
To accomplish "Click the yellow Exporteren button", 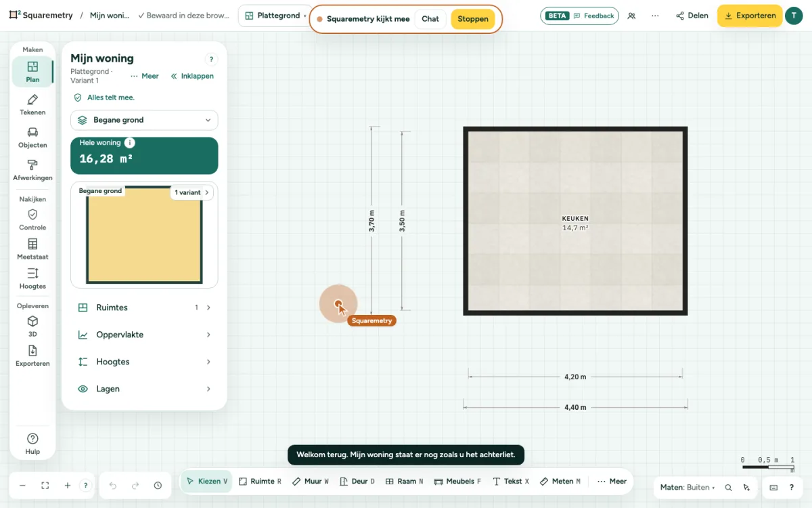I will click(x=749, y=16).
